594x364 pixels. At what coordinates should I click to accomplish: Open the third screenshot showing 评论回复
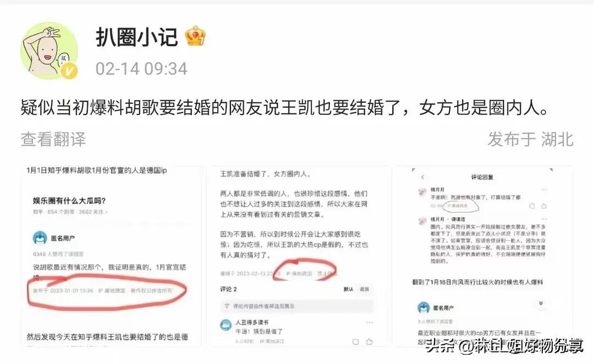pyautogui.click(x=484, y=256)
